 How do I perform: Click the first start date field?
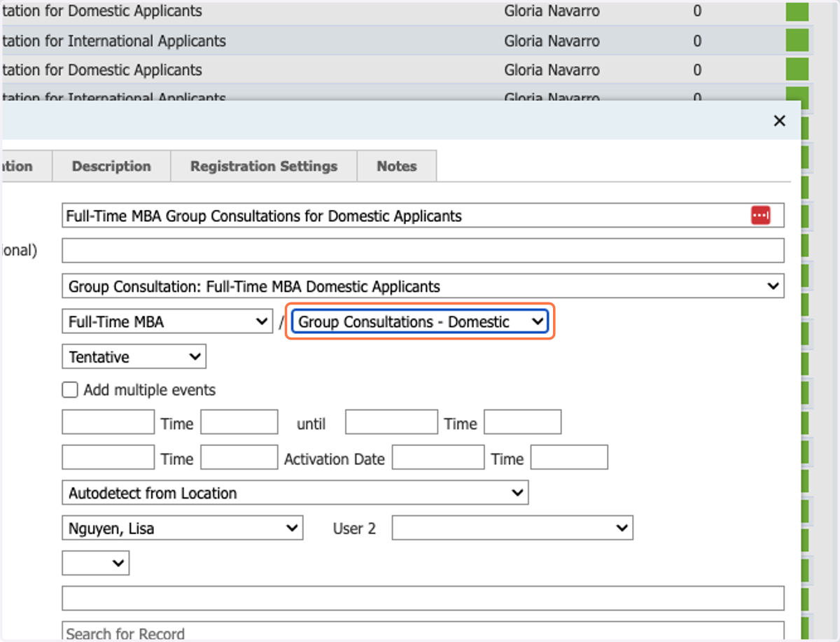coord(108,422)
